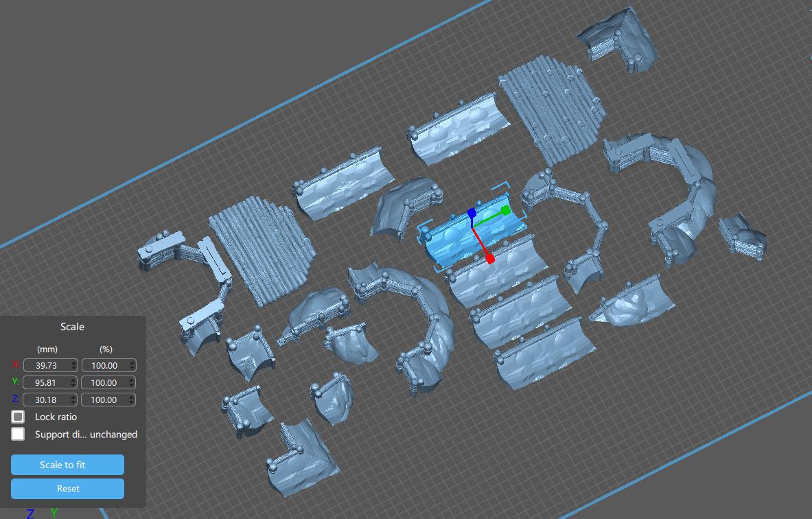The image size is (812, 519).
Task: Click the Z percentage scale field
Action: tap(104, 400)
